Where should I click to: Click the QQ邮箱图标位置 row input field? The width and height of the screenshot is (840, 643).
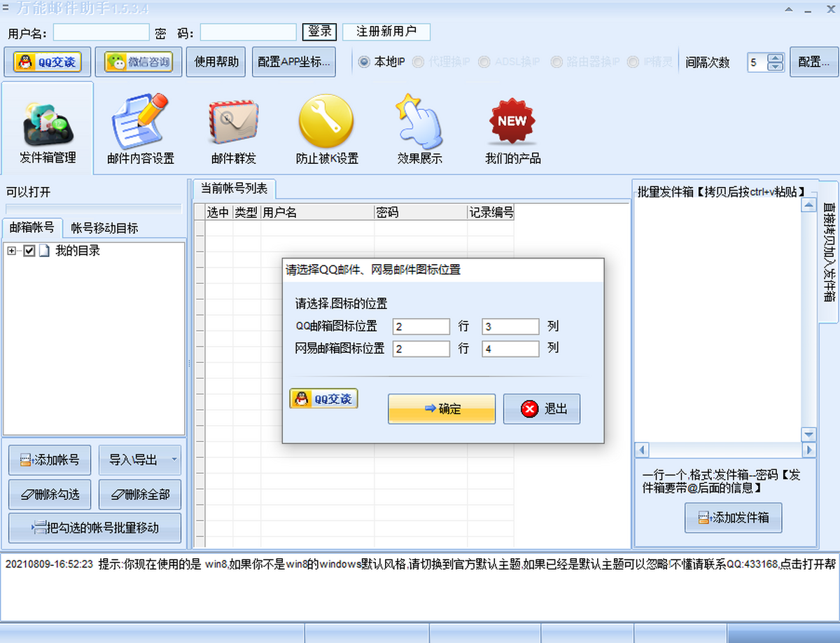421,326
